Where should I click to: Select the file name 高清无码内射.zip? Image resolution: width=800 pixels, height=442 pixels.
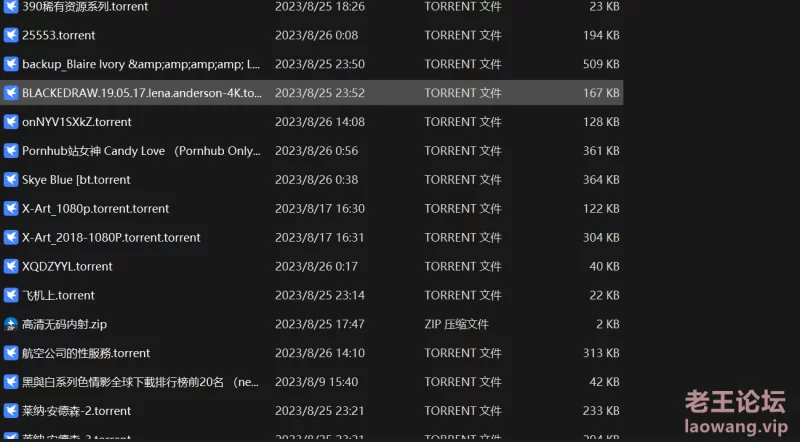coord(64,325)
